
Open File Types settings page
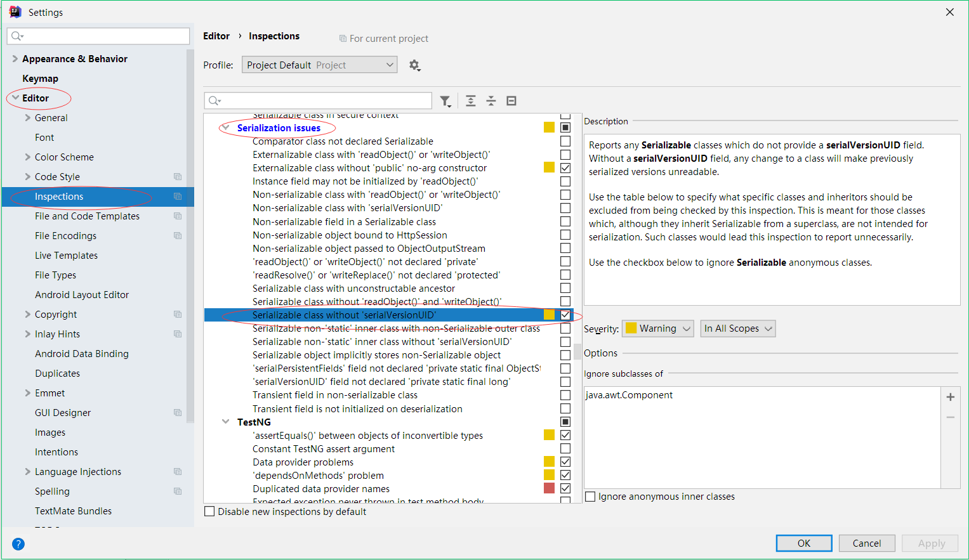(x=55, y=275)
